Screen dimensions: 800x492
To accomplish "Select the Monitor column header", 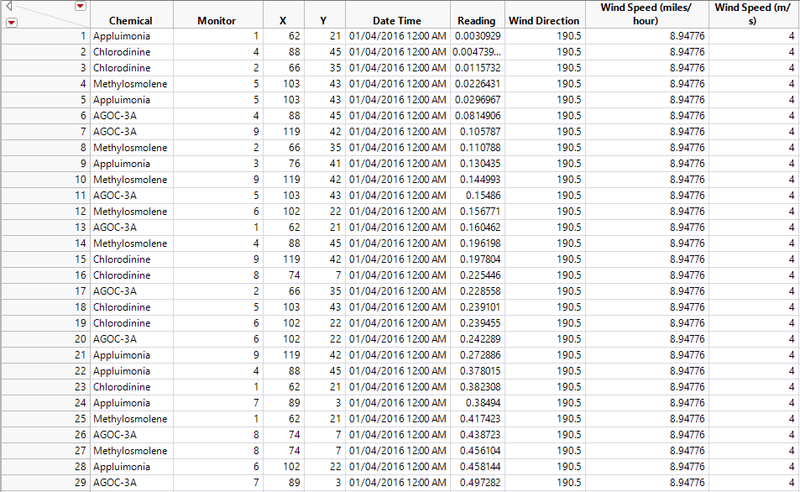I will point(216,21).
